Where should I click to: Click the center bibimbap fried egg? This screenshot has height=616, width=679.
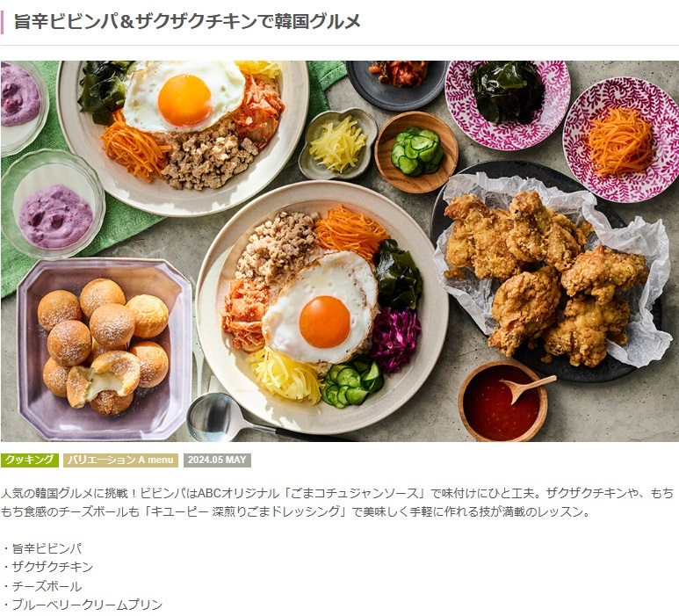(x=321, y=308)
